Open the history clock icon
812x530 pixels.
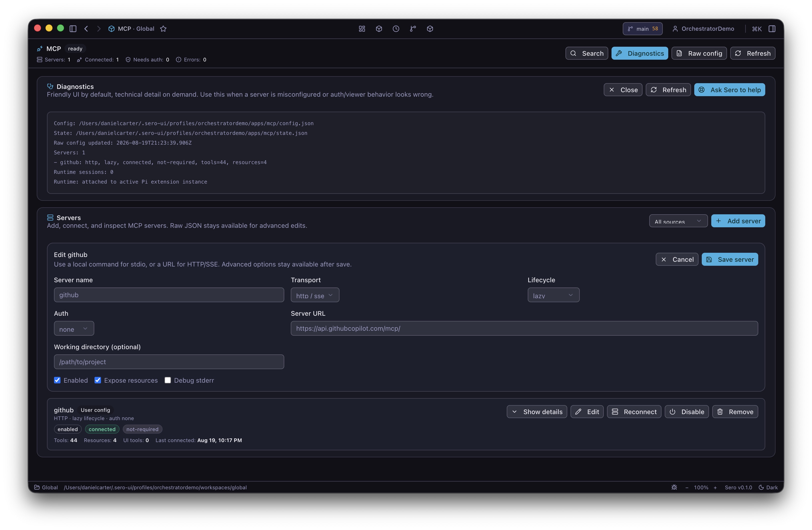396,29
